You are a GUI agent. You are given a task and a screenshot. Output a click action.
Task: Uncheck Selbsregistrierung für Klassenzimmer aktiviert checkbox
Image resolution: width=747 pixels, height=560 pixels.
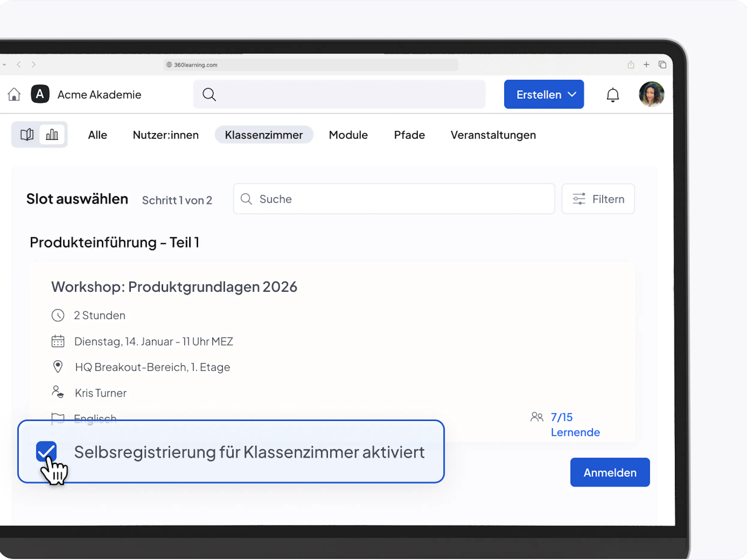click(x=46, y=451)
